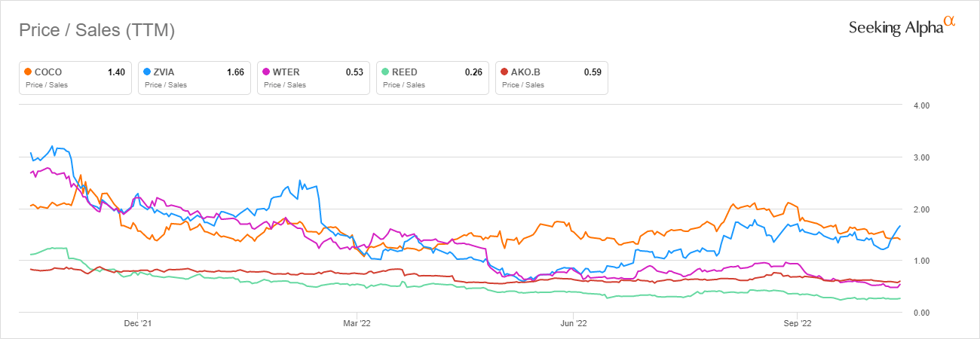Click the orange COCO legend dot

pyautogui.click(x=28, y=72)
